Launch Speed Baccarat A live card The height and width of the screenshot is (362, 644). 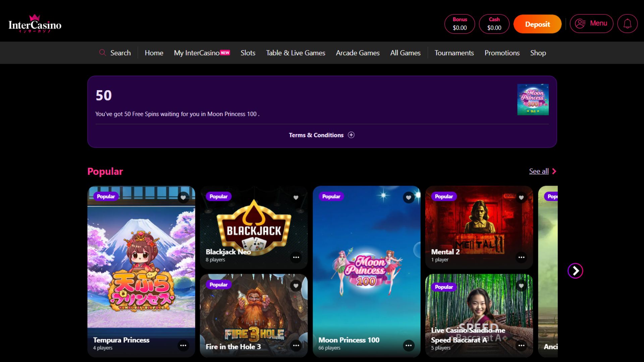point(479,315)
